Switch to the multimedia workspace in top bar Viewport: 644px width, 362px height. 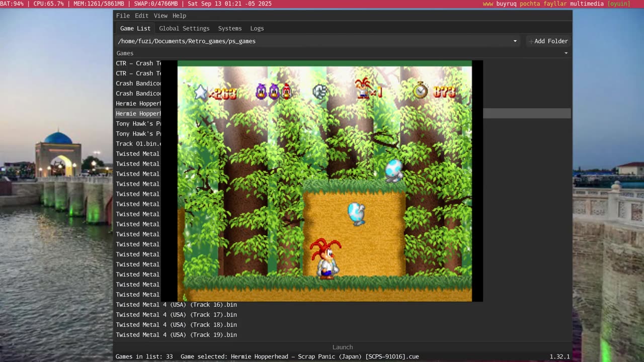click(587, 4)
